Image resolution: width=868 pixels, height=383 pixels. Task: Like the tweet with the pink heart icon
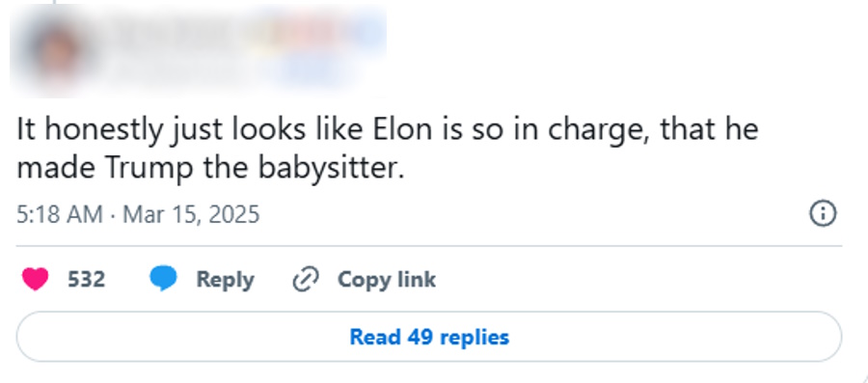coord(35,279)
